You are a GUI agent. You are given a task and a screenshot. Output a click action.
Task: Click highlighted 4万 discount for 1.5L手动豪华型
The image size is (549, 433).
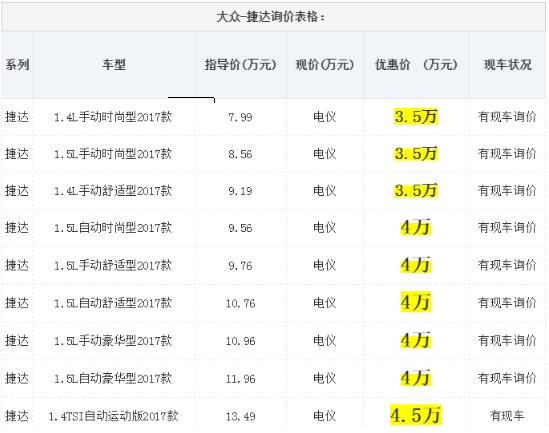(x=416, y=340)
